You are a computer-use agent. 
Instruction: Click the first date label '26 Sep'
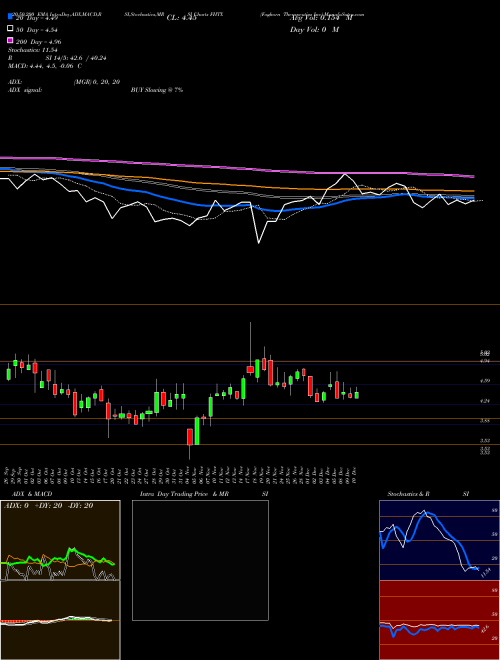point(8,476)
